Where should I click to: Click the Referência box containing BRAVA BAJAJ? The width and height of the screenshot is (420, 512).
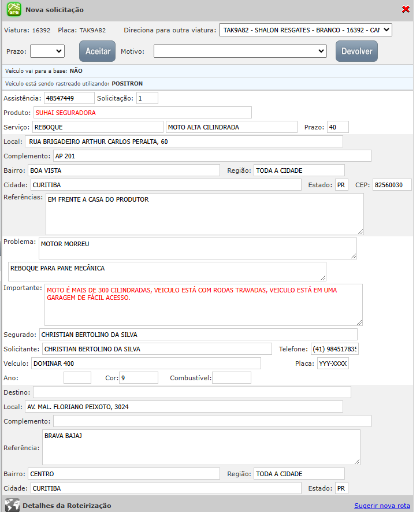(201, 447)
